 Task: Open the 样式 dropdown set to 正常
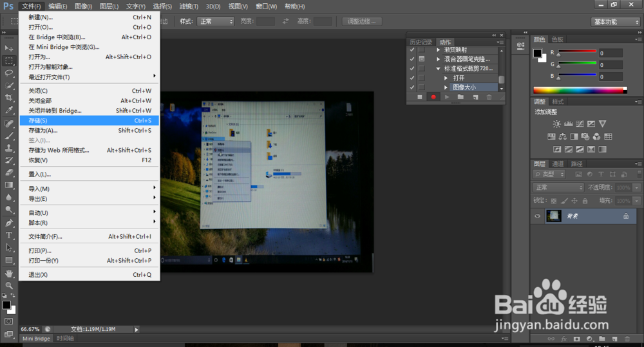tap(216, 21)
